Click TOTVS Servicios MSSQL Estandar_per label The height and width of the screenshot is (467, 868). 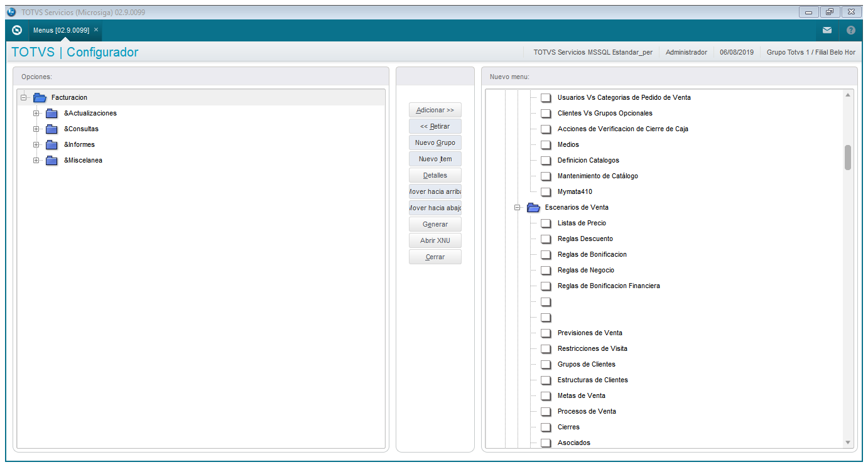coord(593,52)
